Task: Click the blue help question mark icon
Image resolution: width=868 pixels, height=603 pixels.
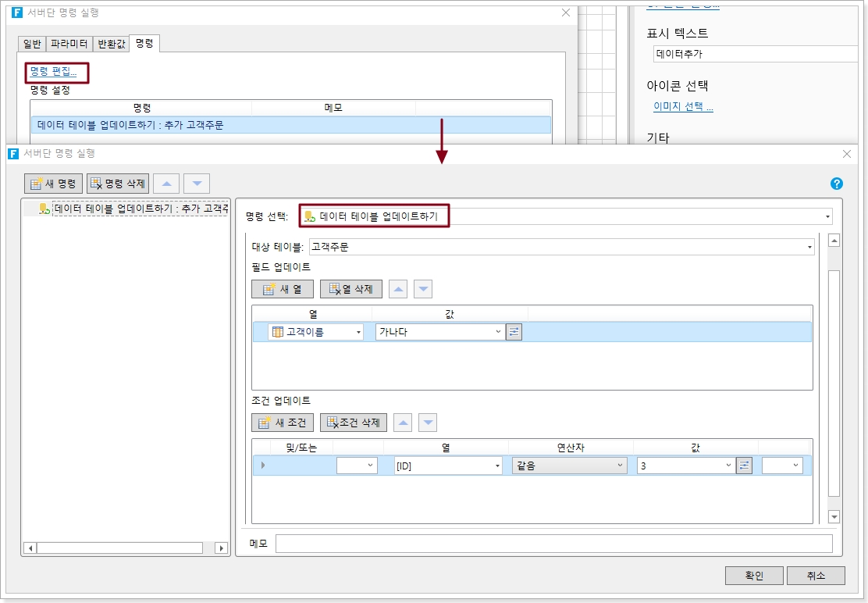Action: tap(836, 184)
